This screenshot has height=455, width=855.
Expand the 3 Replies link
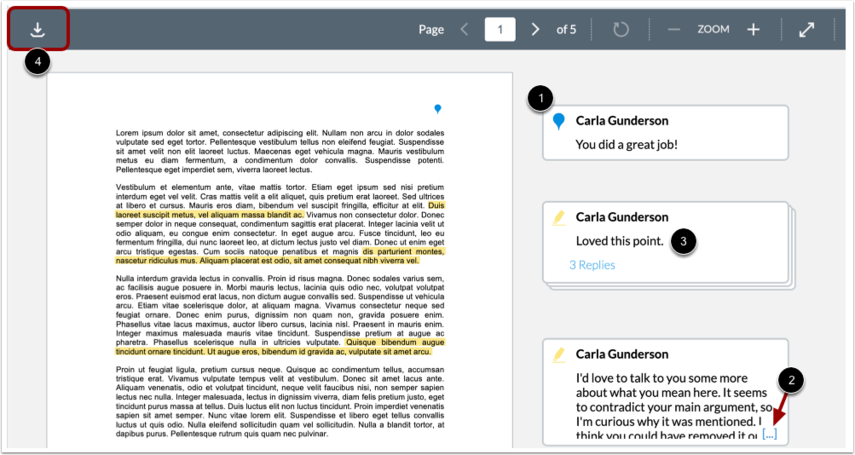coord(592,265)
